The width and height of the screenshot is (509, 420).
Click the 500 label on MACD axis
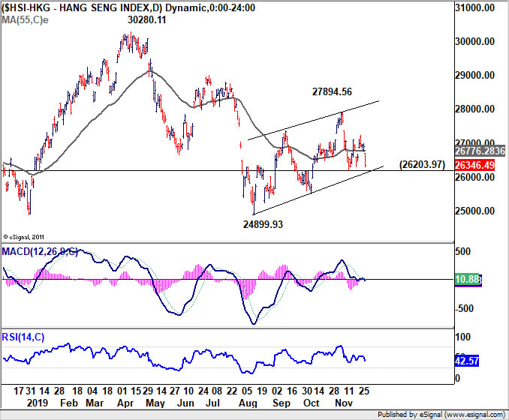pyautogui.click(x=463, y=251)
